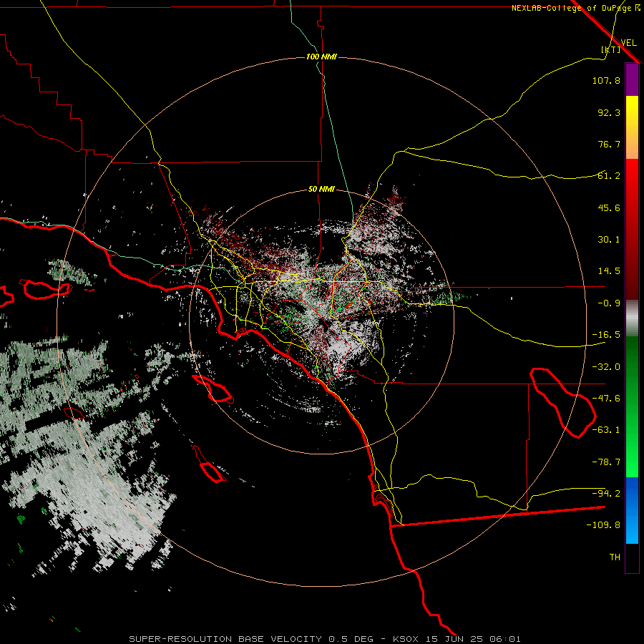
Task: Click the VEL legend title
Action: pos(628,43)
